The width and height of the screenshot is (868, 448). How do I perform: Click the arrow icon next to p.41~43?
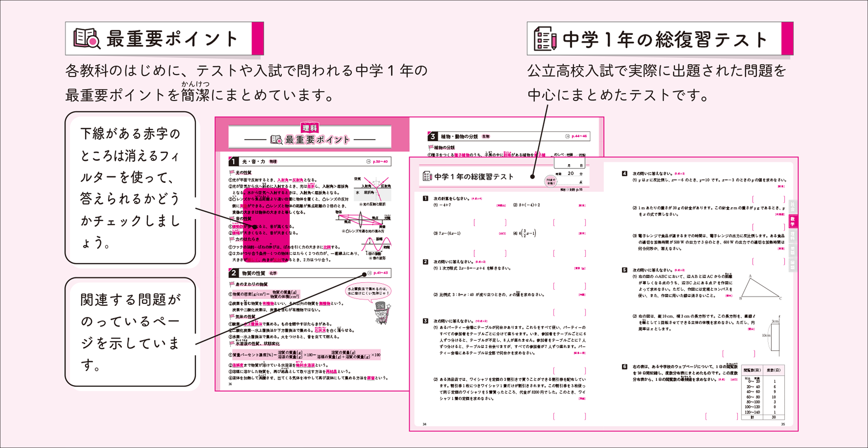370,273
